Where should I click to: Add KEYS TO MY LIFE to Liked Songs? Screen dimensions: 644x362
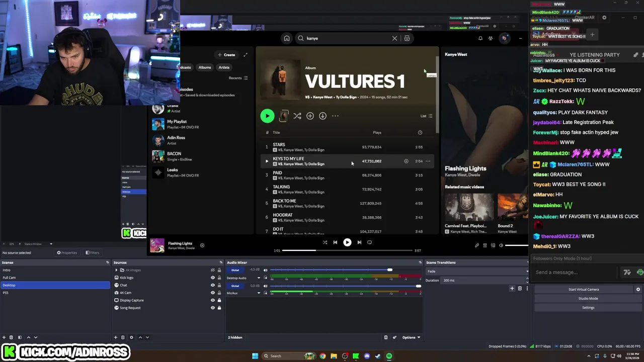click(406, 161)
